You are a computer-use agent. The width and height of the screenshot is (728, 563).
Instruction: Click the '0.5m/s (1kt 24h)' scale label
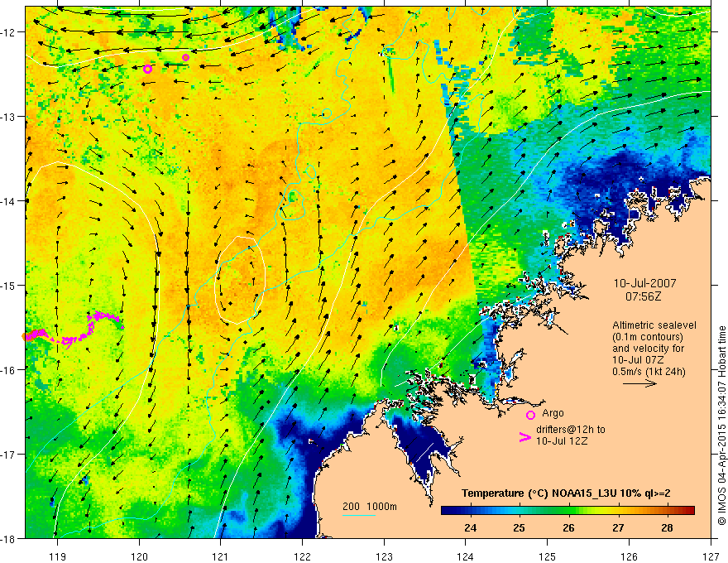click(649, 372)
